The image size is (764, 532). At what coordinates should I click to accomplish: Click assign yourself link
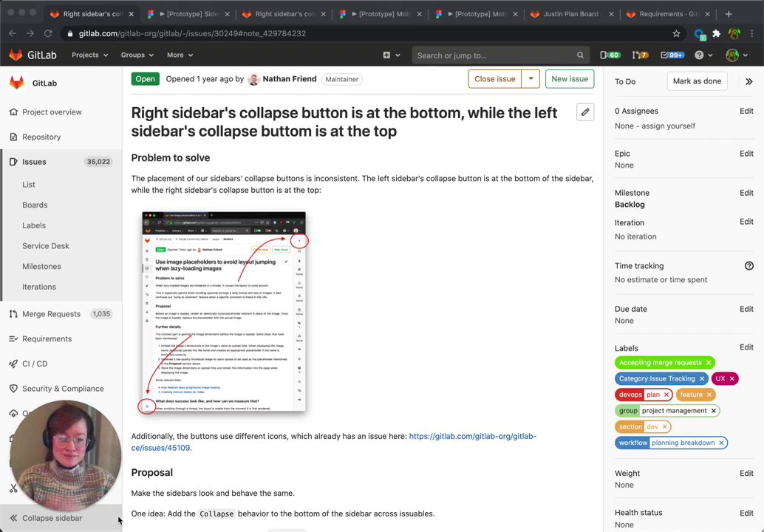pyautogui.click(x=668, y=126)
